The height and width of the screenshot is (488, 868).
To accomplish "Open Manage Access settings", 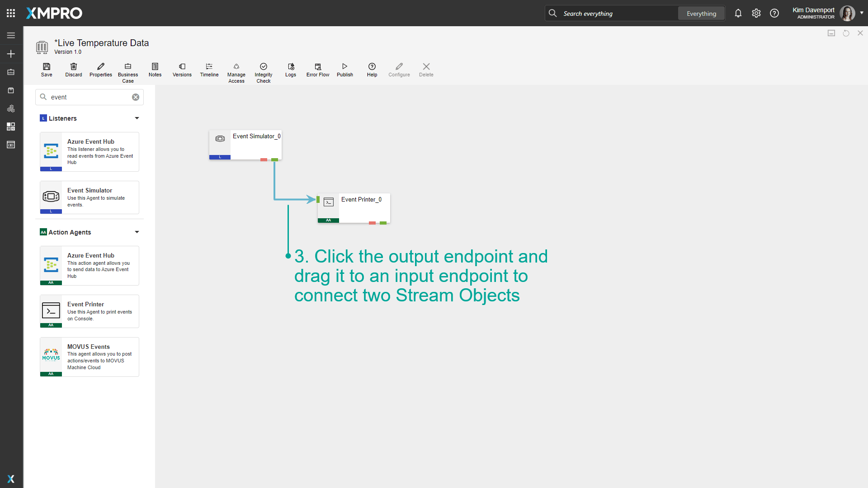I will [x=236, y=66].
